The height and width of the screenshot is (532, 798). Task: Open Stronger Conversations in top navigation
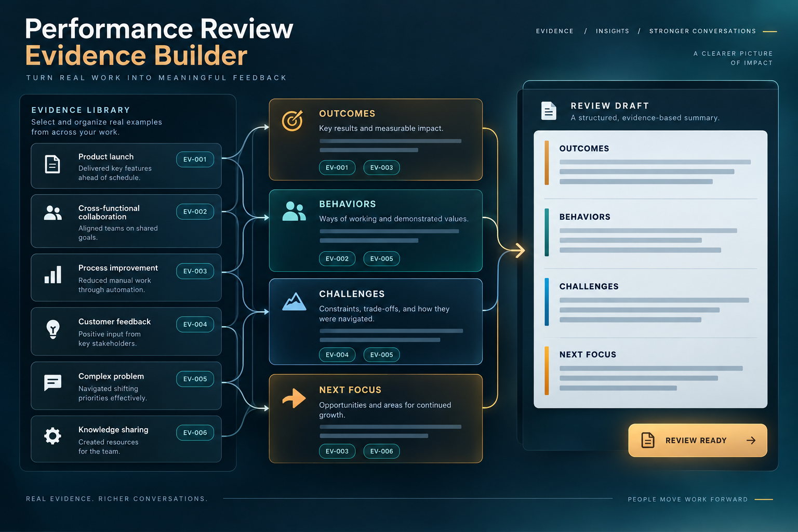pos(702,31)
